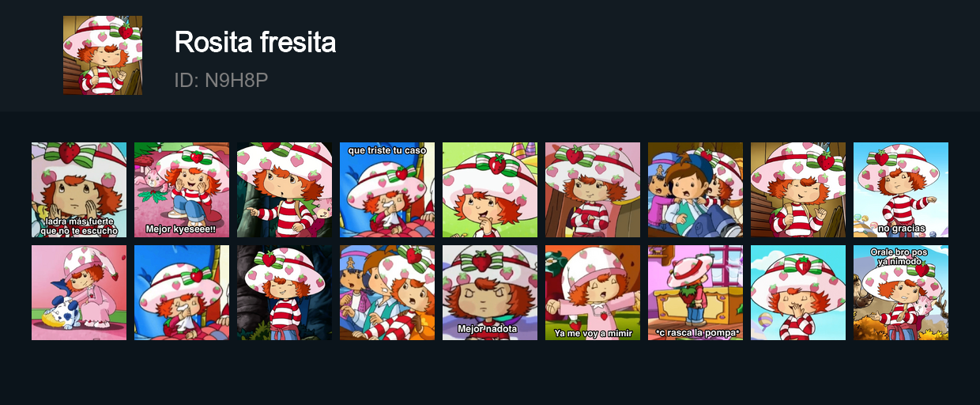Choose the 'Ya me voy a mimir' sticker

click(x=593, y=293)
